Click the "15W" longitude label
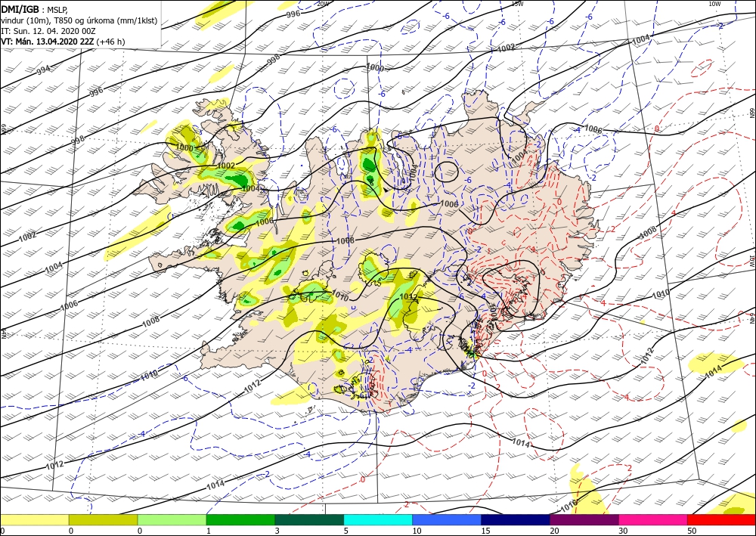Screen dimensions: 756x536 point(517,4)
